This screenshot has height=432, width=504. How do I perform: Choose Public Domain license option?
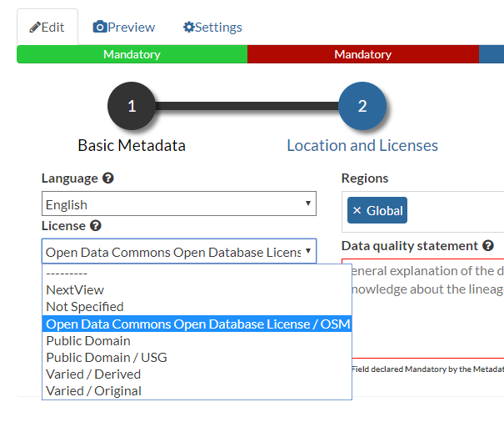tap(197, 340)
